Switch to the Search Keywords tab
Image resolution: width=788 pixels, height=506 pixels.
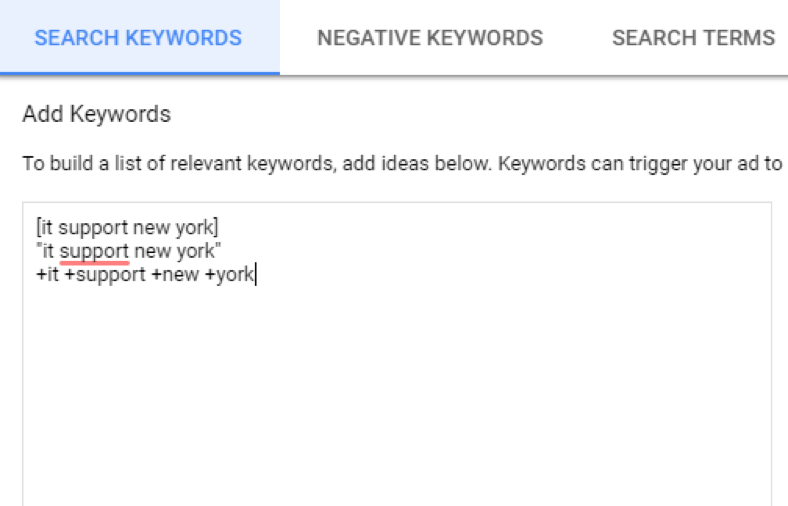pos(138,38)
